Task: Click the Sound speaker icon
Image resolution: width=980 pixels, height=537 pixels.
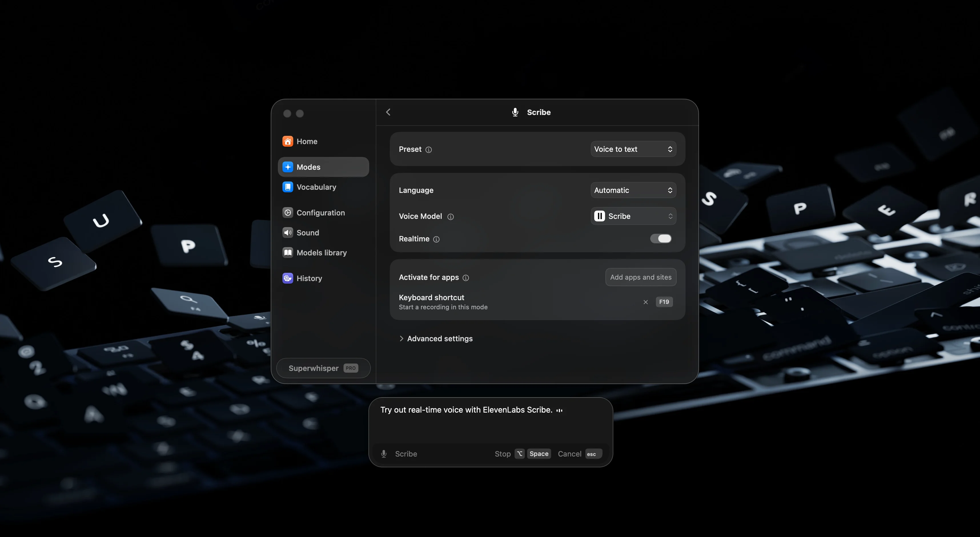Action: [x=288, y=233]
